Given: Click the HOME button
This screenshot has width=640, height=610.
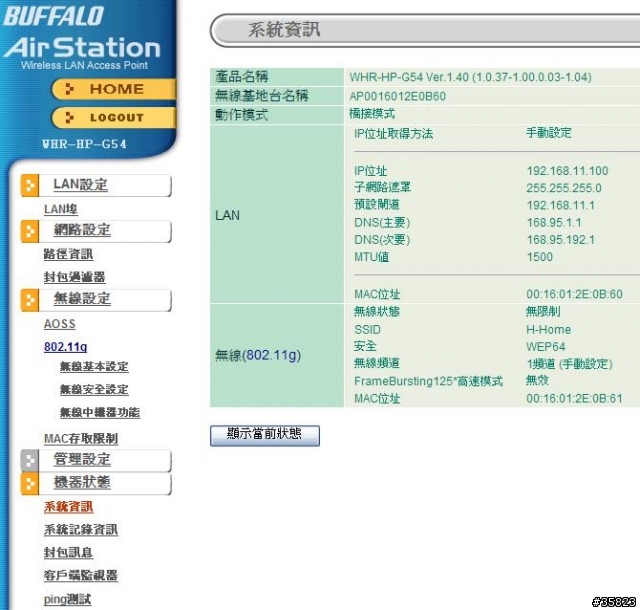Looking at the screenshot, I should (x=114, y=89).
